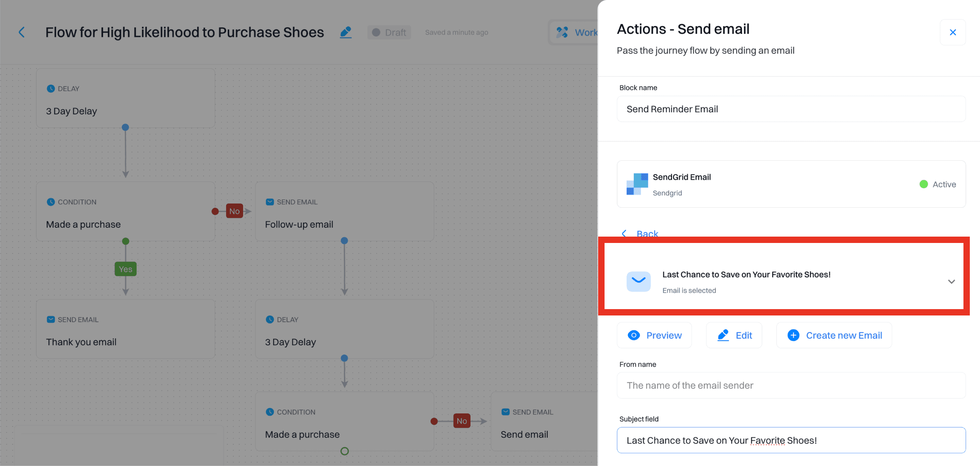Click the pencil icon to rename flow
The width and height of the screenshot is (980, 466).
click(x=346, y=32)
